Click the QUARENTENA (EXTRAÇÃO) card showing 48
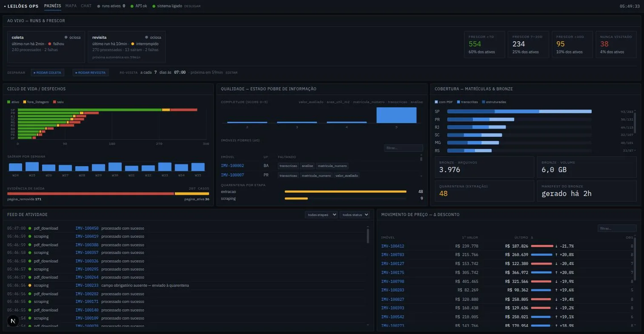The width and height of the screenshot is (644, 334). click(x=484, y=191)
